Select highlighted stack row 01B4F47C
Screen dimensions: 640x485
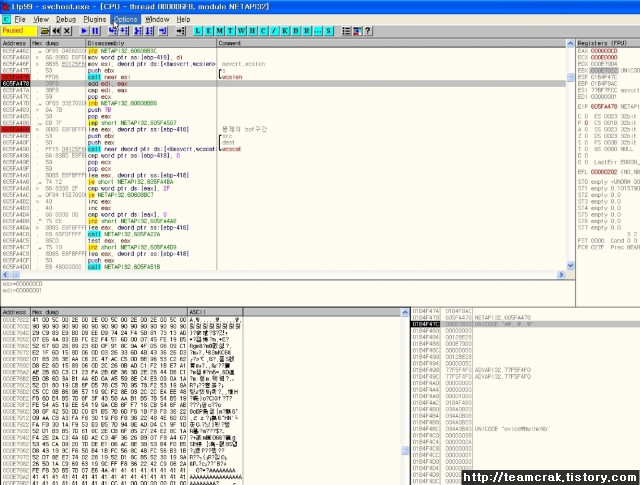click(525, 324)
